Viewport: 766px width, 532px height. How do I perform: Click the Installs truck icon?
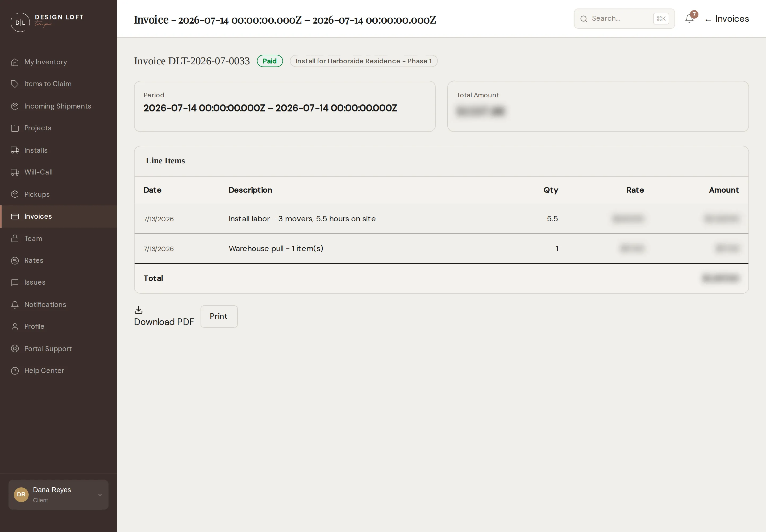click(15, 150)
